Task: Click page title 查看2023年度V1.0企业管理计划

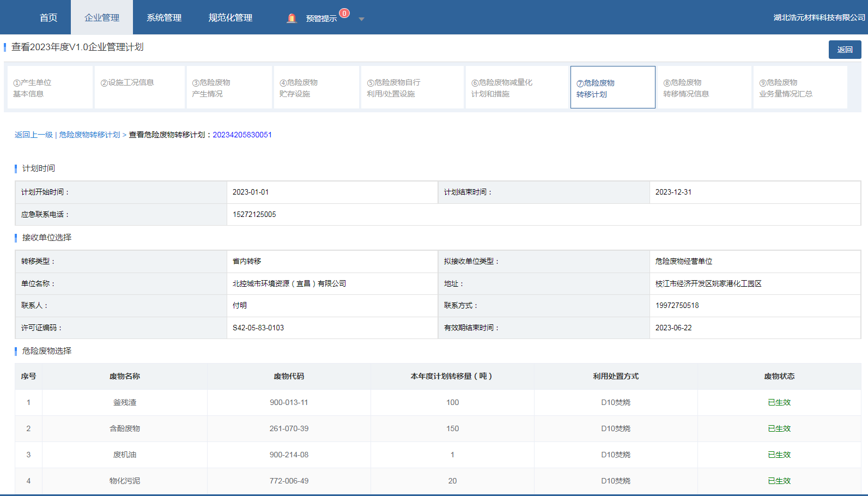Action: [77, 47]
